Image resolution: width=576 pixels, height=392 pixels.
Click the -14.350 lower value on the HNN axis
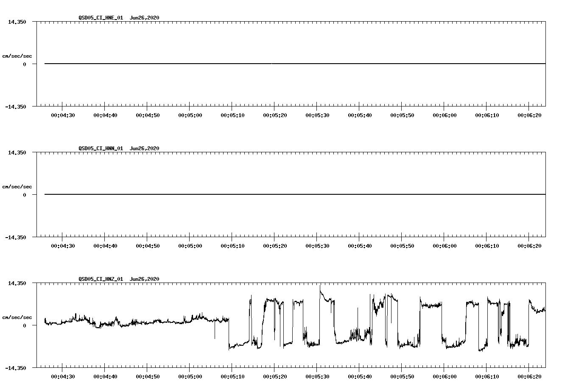point(16,237)
